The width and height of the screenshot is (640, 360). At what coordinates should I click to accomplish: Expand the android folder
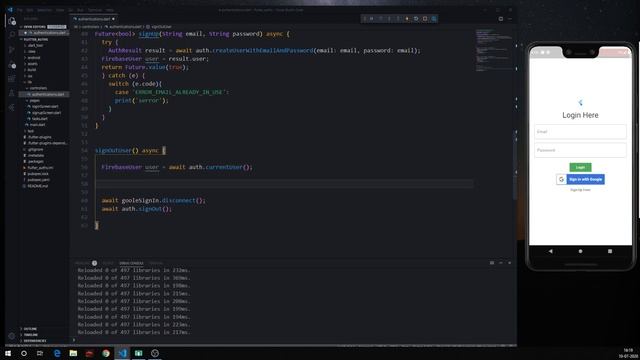[x=33, y=58]
